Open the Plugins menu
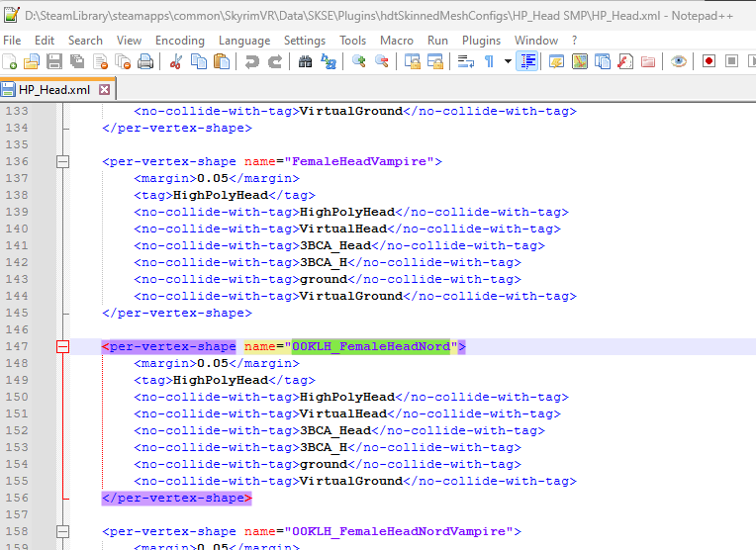756x550 pixels. (x=481, y=41)
